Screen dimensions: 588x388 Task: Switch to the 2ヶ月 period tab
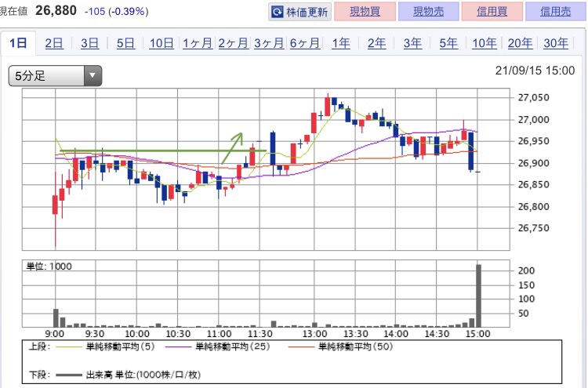(x=233, y=43)
